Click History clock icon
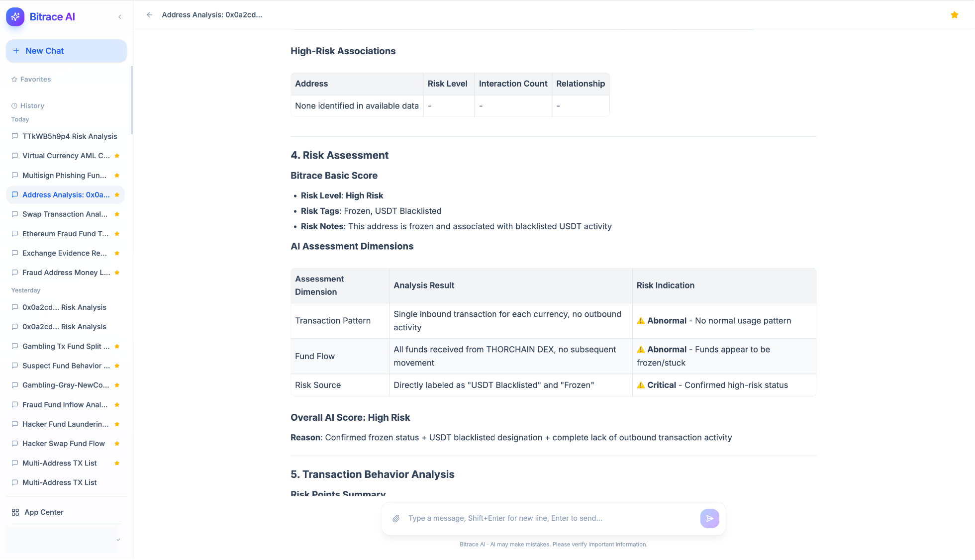 (x=14, y=106)
